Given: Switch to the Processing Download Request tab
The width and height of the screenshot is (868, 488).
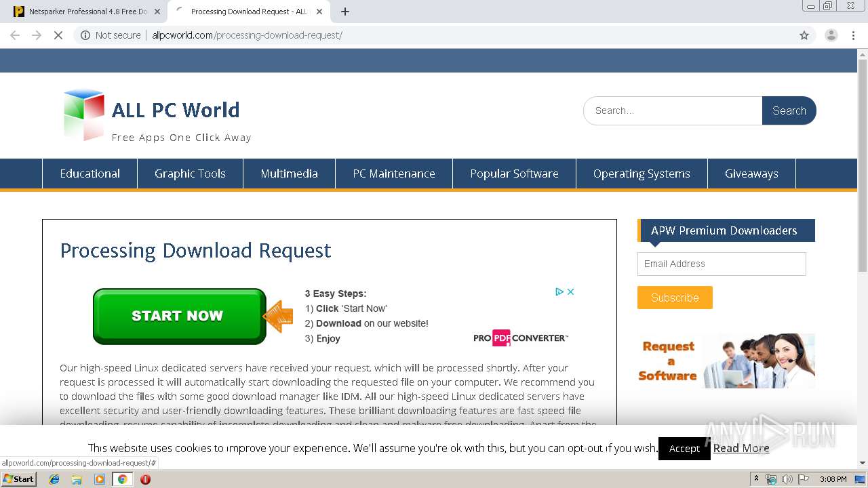Looking at the screenshot, I should coord(249,12).
